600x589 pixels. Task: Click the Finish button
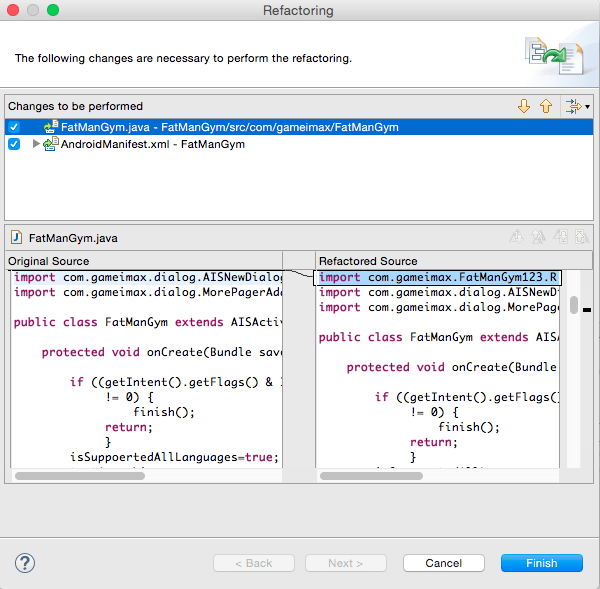point(541,563)
